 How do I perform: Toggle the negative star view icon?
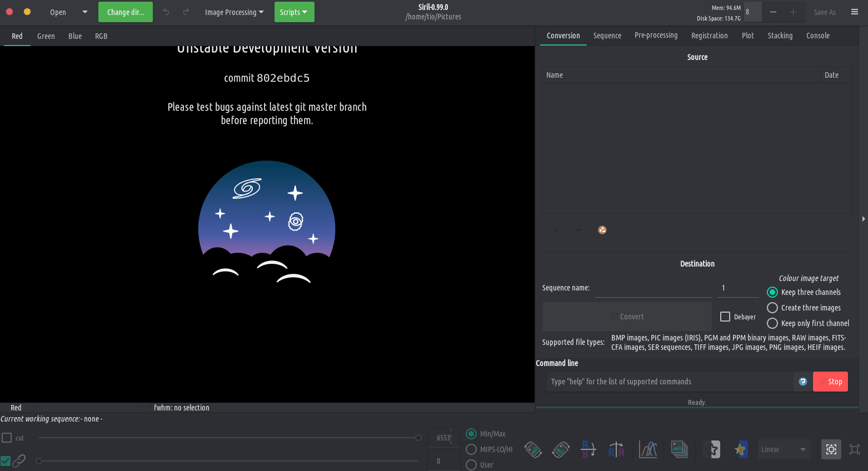point(711,449)
